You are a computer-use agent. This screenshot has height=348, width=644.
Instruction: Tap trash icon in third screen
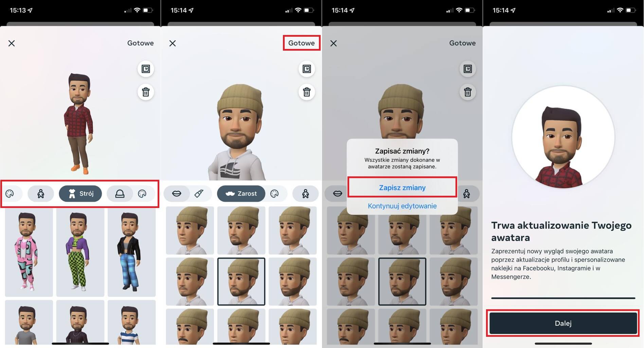point(468,92)
